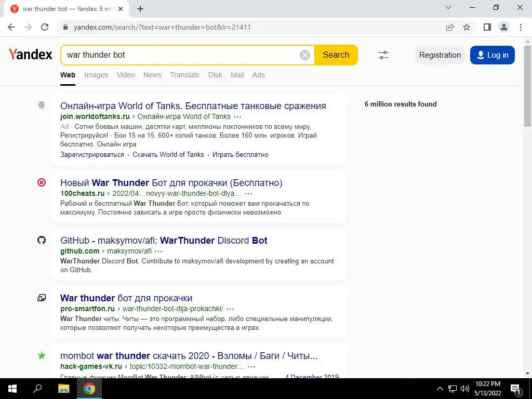Click the join.worldoftanks.ru green URL
Screen dimensions: 532x399
[95, 117]
